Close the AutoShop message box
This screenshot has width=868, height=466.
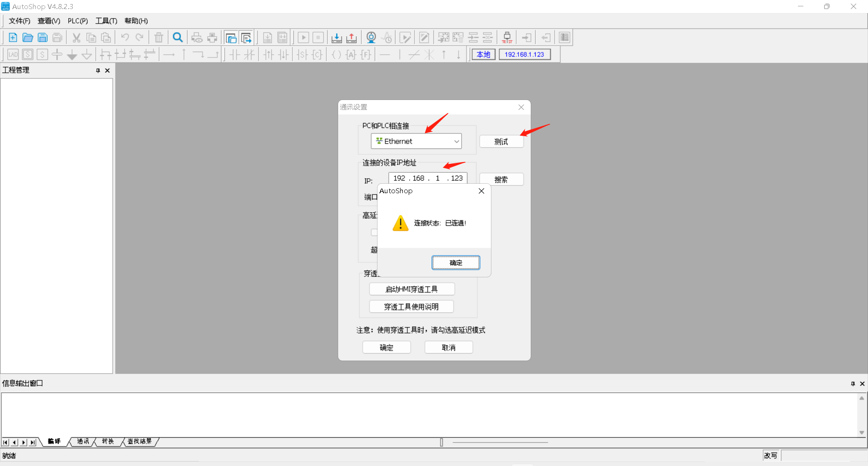tap(481, 191)
